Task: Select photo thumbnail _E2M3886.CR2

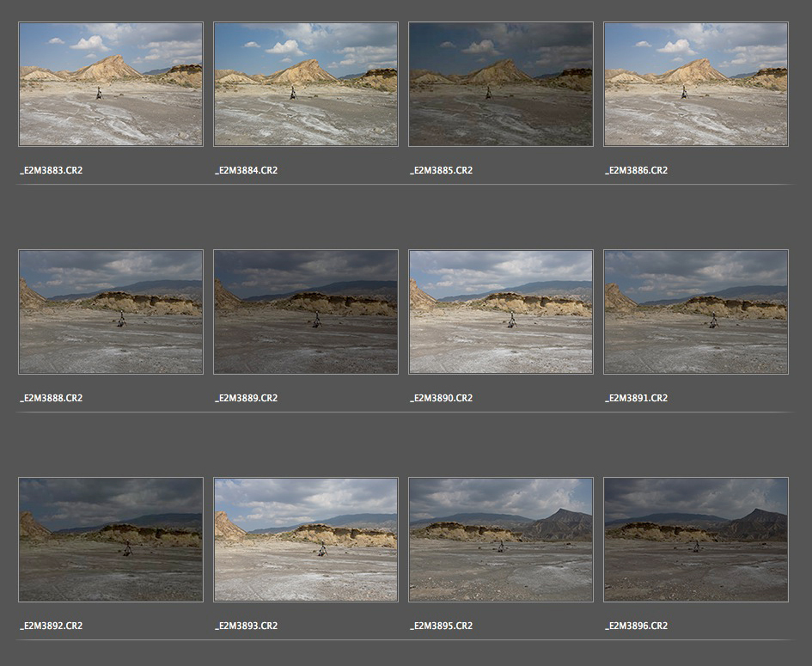Action: click(x=696, y=84)
